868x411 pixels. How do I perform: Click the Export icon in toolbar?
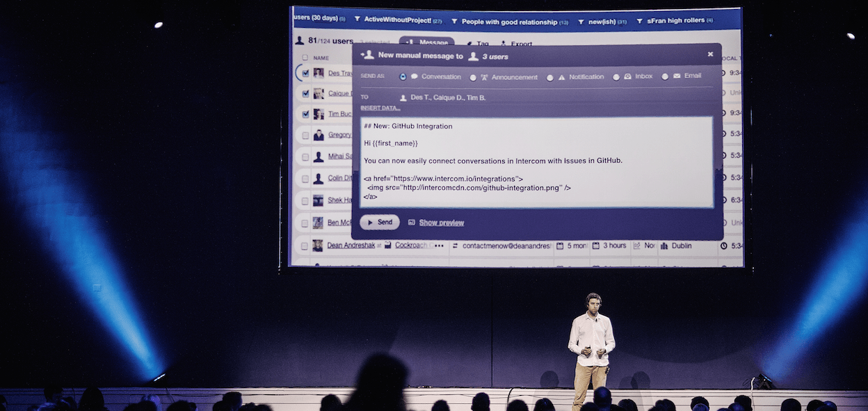[504, 44]
